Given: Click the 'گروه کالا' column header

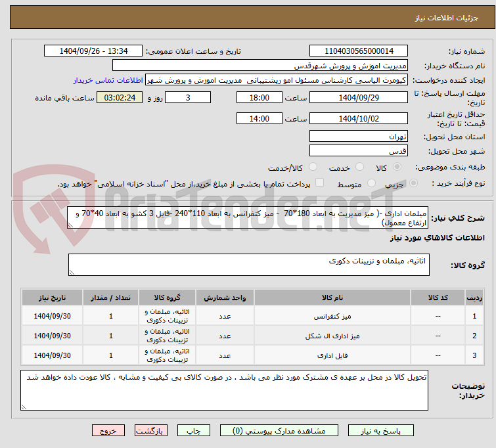Looking at the screenshot, I should pyautogui.click(x=167, y=298).
